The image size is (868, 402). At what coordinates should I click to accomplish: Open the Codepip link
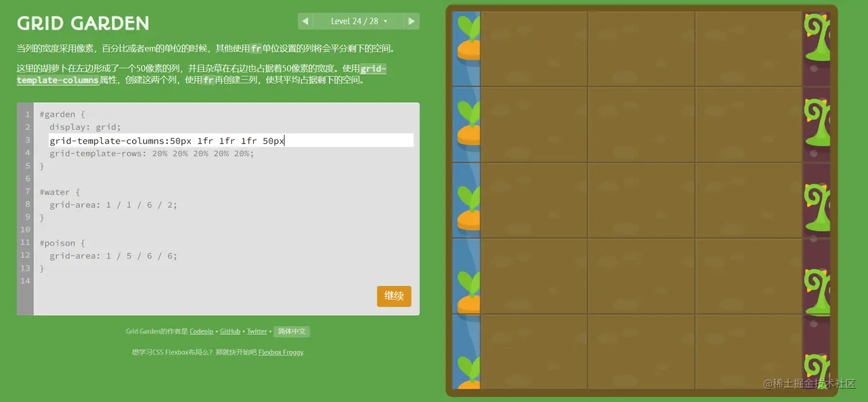tap(201, 331)
